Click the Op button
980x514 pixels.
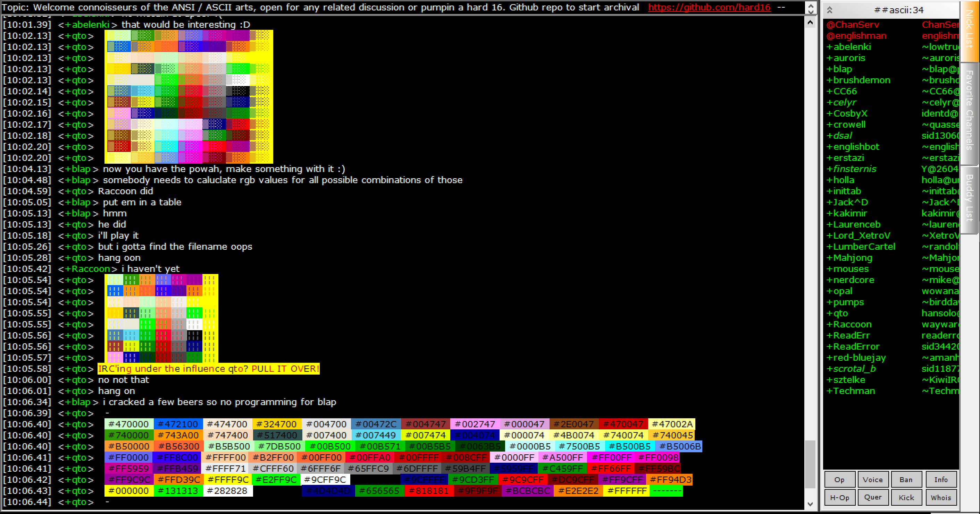pos(840,479)
